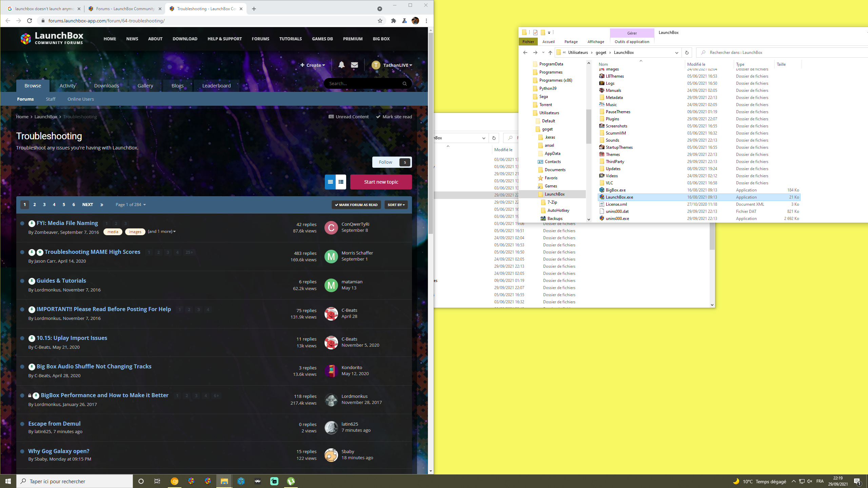This screenshot has width=868, height=488.
Task: Click the forum search magnifier icon
Action: point(405,83)
